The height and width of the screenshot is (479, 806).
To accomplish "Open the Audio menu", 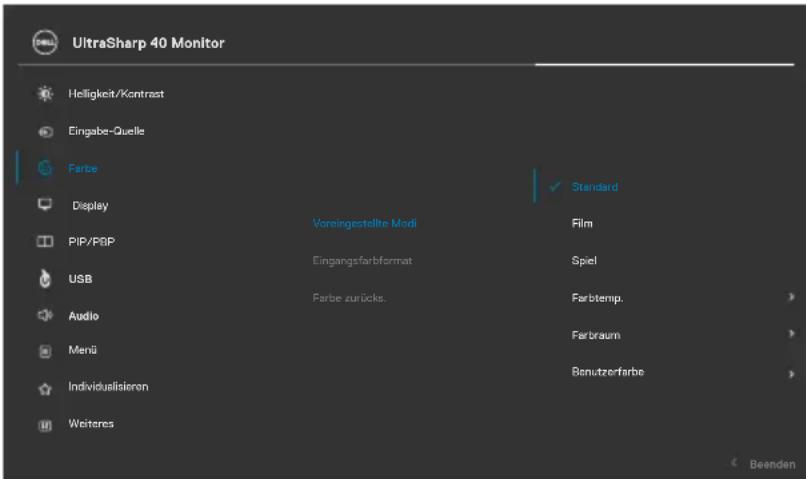I will [x=83, y=316].
